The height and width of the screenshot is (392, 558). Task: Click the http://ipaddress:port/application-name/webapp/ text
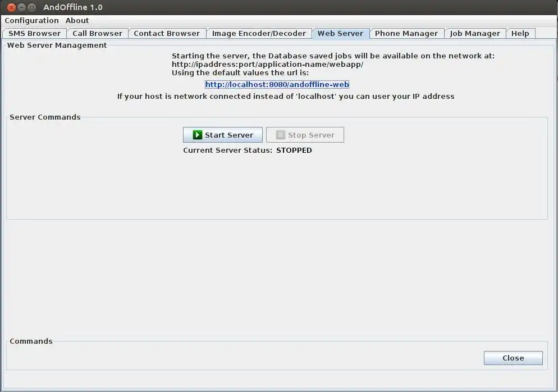pyautogui.click(x=267, y=65)
